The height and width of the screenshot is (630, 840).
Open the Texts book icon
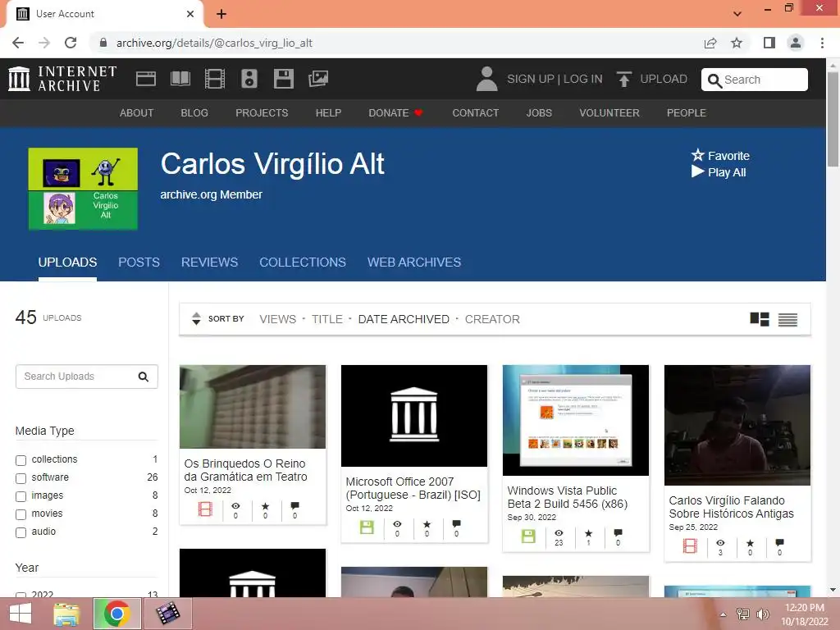click(180, 79)
